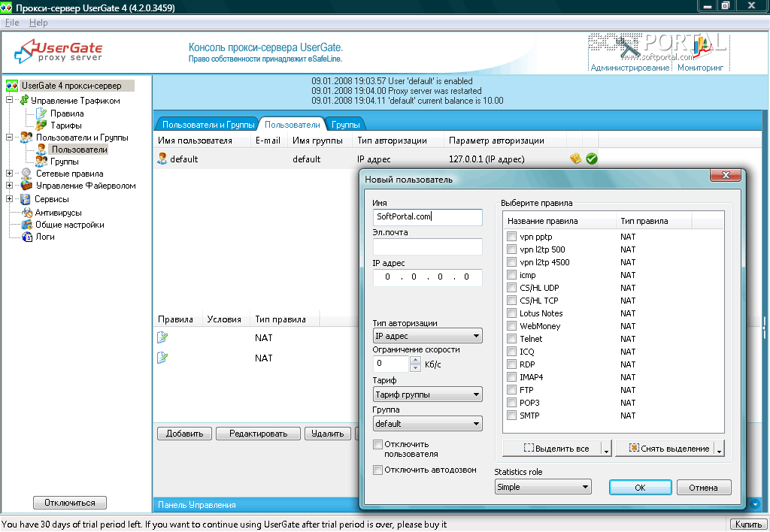Image resolution: width=770 pixels, height=532 pixels.
Task: Click the UserGate 4 root tree icon
Action: 12,86
